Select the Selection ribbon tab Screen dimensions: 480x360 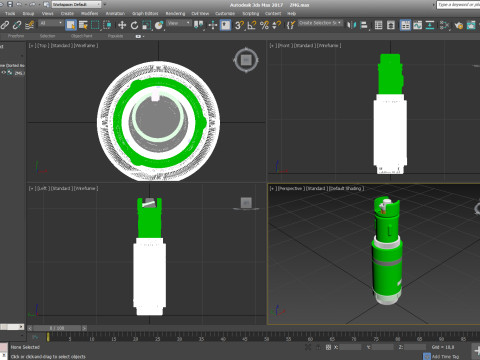click(47, 36)
